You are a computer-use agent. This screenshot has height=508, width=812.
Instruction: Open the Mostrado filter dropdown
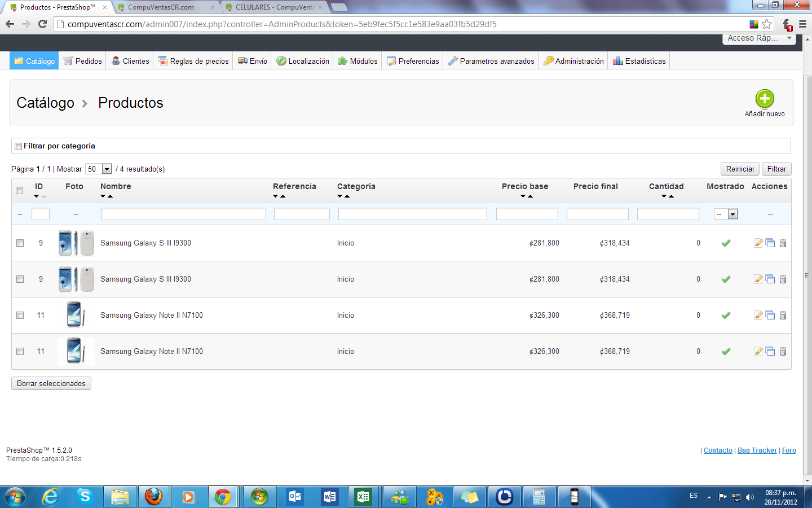tap(726, 214)
